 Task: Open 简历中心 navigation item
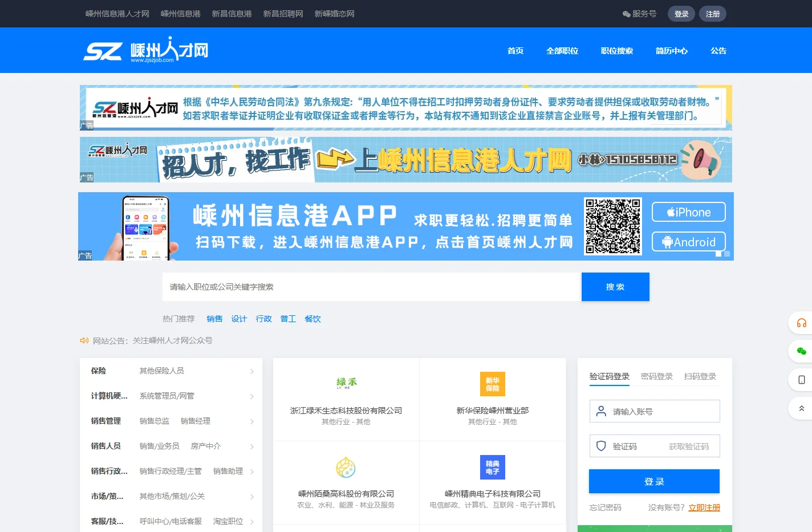[672, 51]
